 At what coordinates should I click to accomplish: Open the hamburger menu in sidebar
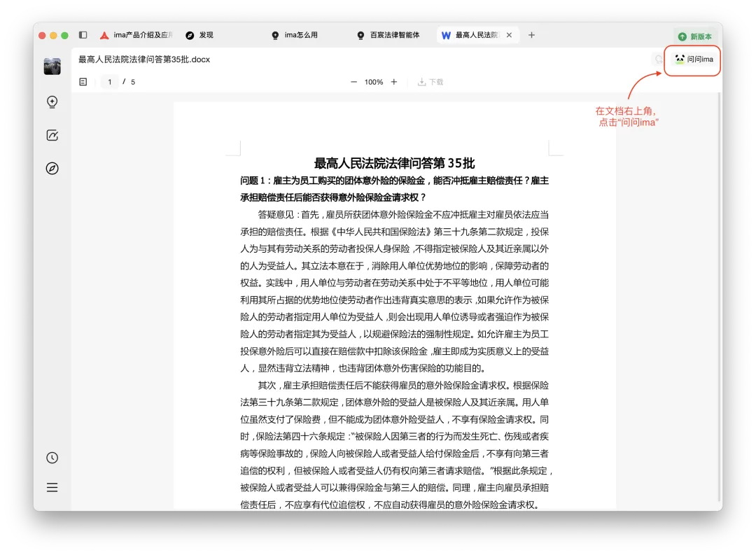(x=52, y=488)
